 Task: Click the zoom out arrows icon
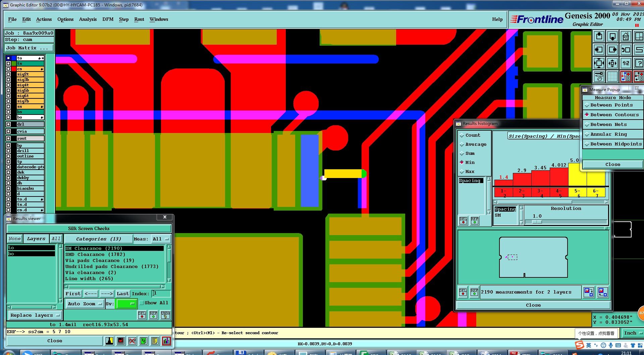(x=612, y=63)
